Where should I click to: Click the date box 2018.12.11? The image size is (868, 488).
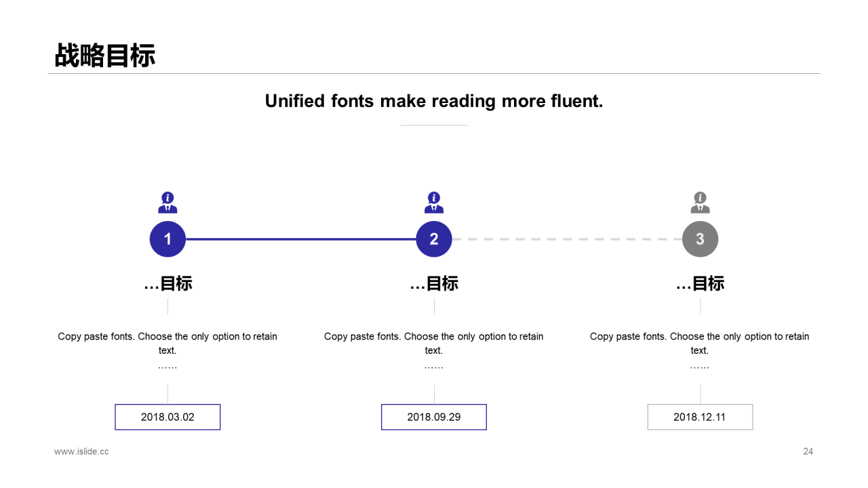pyautogui.click(x=700, y=417)
